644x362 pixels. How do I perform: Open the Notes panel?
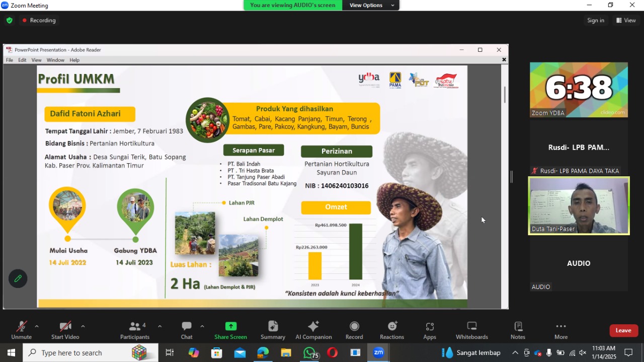[x=518, y=327]
